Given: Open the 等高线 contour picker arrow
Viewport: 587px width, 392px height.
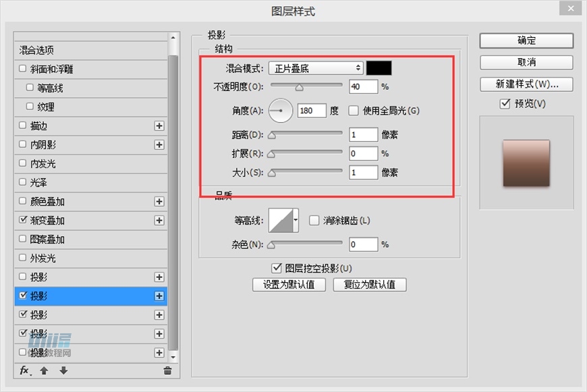Looking at the screenshot, I should tap(296, 220).
